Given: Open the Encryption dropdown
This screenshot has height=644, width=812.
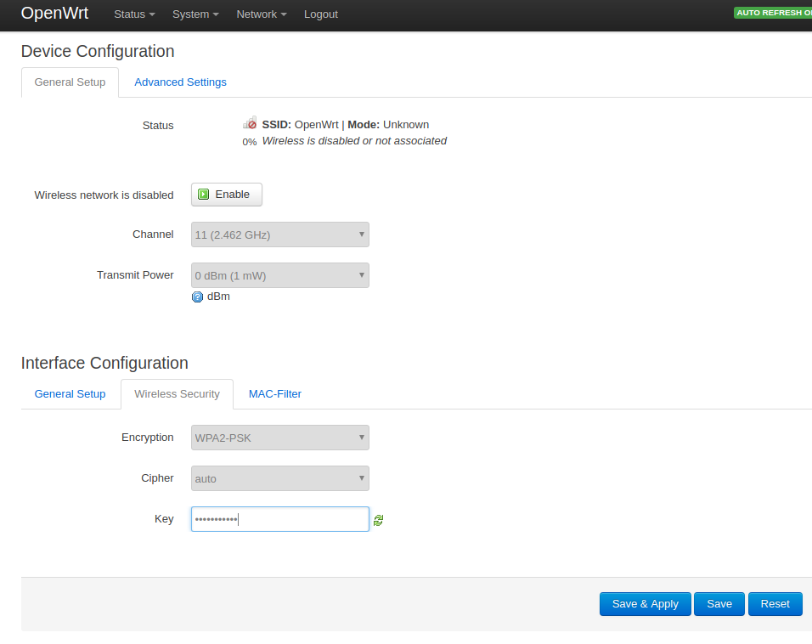Looking at the screenshot, I should click(x=279, y=438).
